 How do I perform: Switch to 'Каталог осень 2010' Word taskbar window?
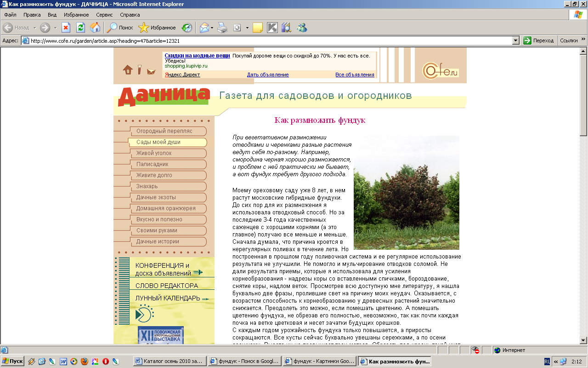click(x=170, y=361)
